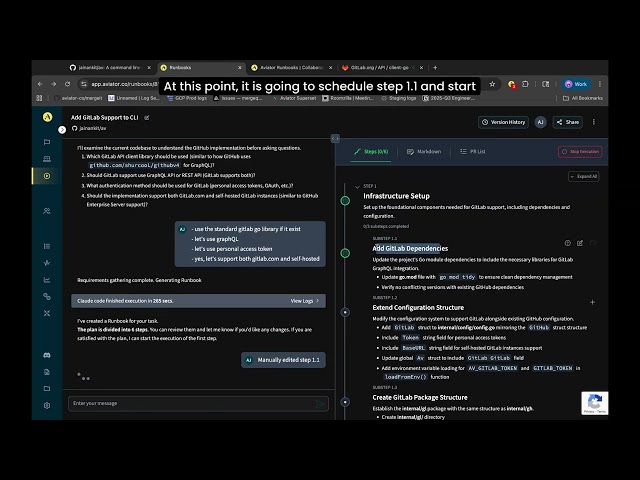The height and width of the screenshot is (480, 640).
Task: Switch to the PR List tab
Action: point(473,151)
